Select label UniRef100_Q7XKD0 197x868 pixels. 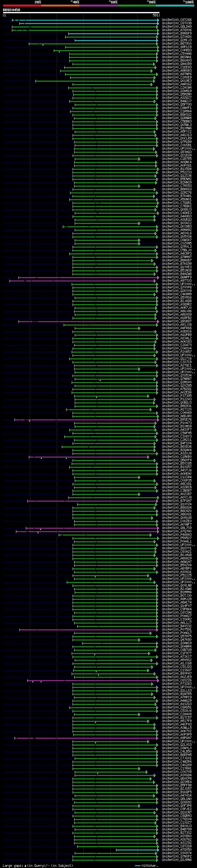point(176,37)
